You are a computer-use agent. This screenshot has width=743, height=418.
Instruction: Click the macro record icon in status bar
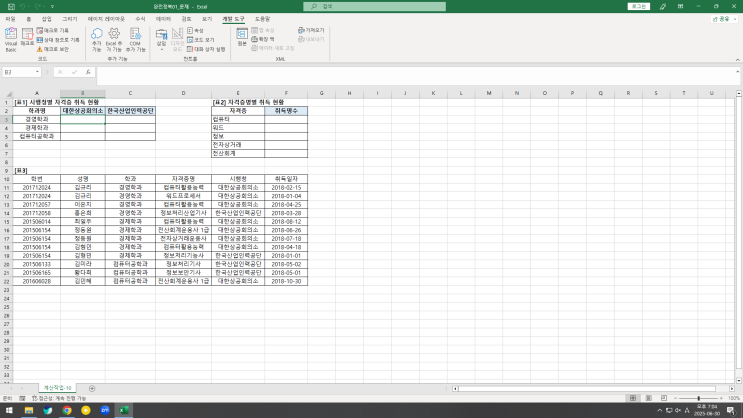[x=22, y=399]
